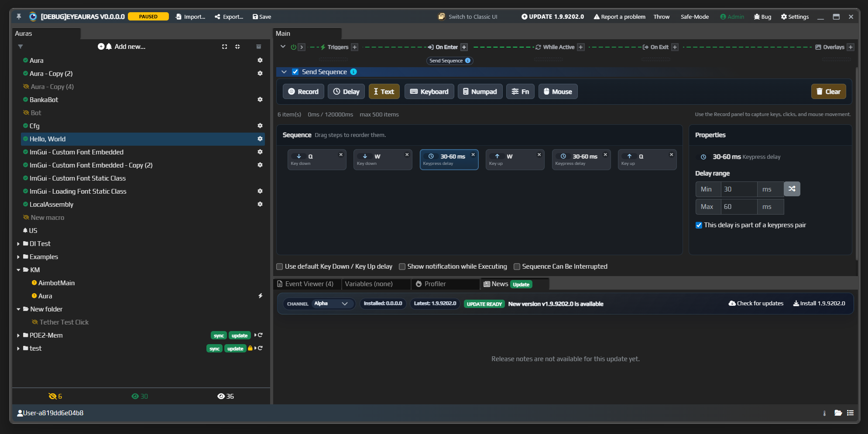868x434 pixels.
Task: Collapse the KM folder
Action: pyautogui.click(x=18, y=270)
